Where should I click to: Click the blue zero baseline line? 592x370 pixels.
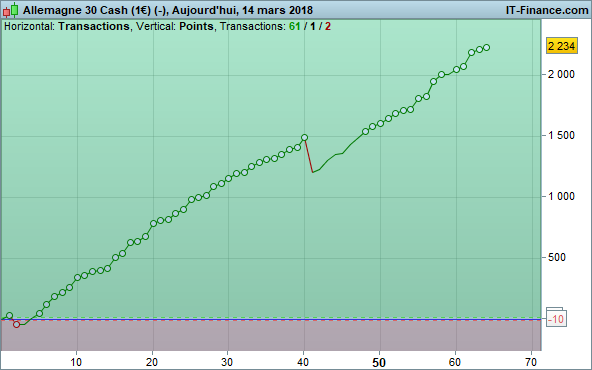click(x=271, y=320)
